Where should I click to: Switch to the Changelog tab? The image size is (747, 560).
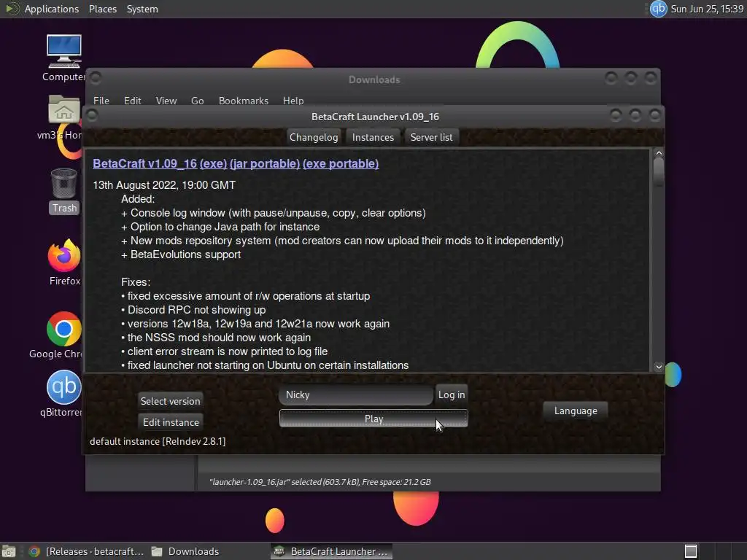[314, 137]
